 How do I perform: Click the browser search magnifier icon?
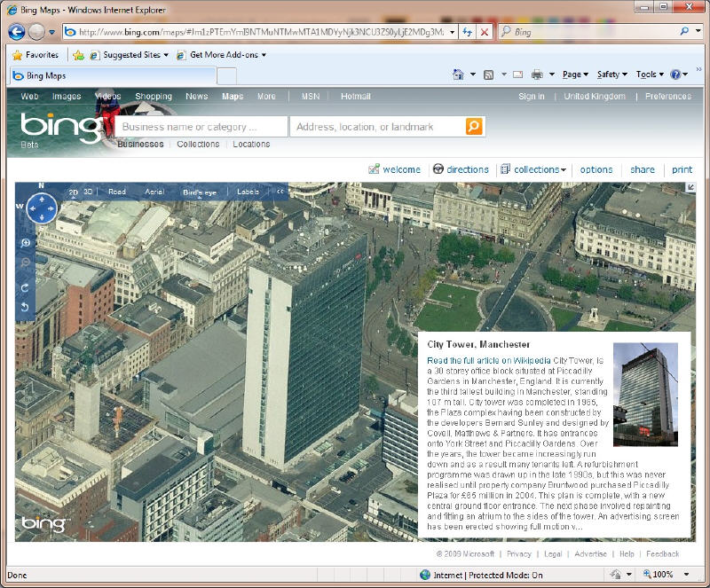[x=684, y=31]
